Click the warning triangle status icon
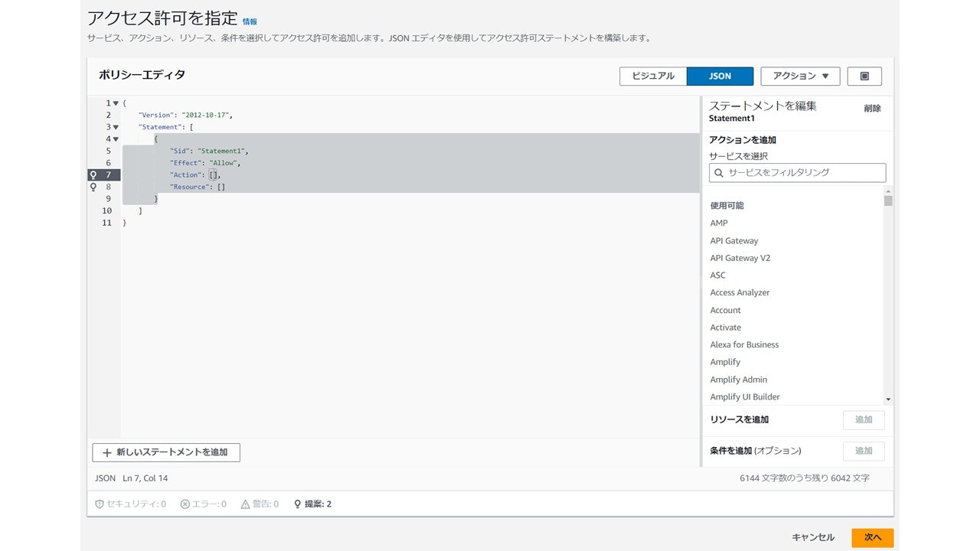 point(245,504)
